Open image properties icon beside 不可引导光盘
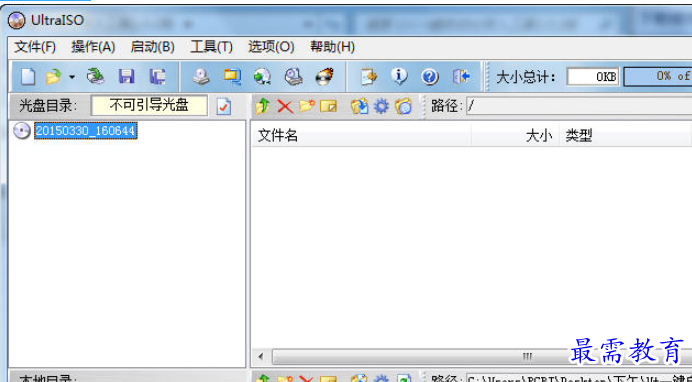The height and width of the screenshot is (382, 692). 224,106
